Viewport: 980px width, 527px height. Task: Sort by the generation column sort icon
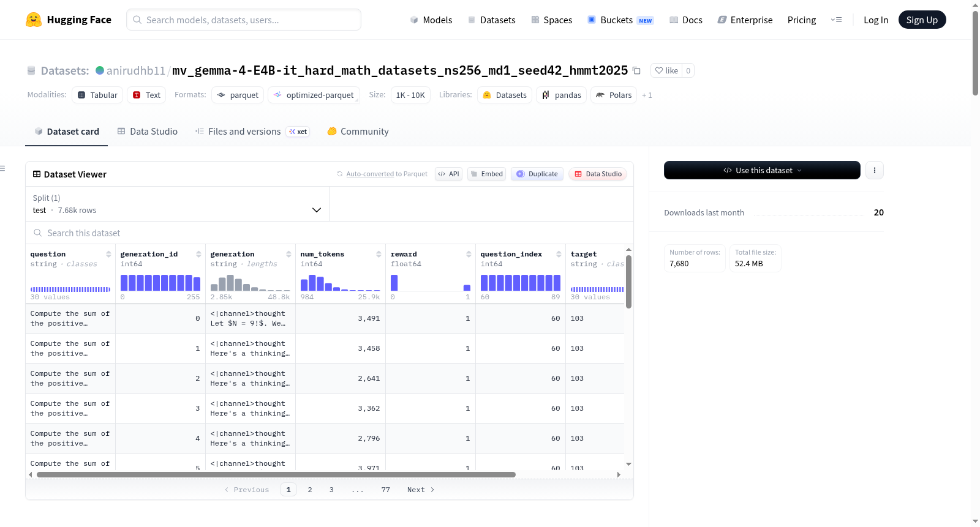(x=288, y=254)
